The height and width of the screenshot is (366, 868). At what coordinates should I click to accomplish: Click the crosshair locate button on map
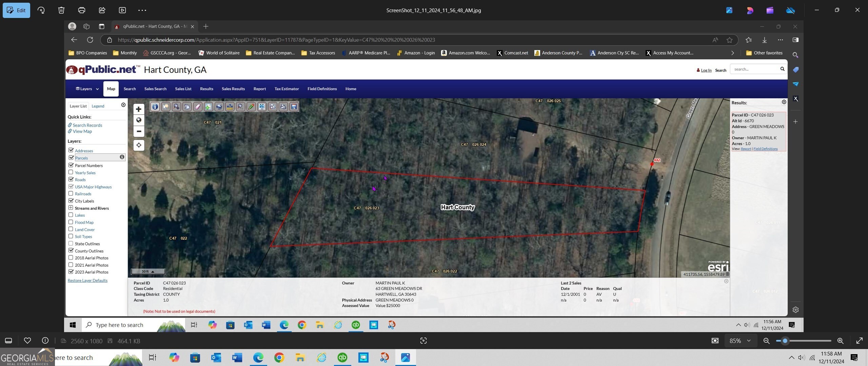click(139, 145)
